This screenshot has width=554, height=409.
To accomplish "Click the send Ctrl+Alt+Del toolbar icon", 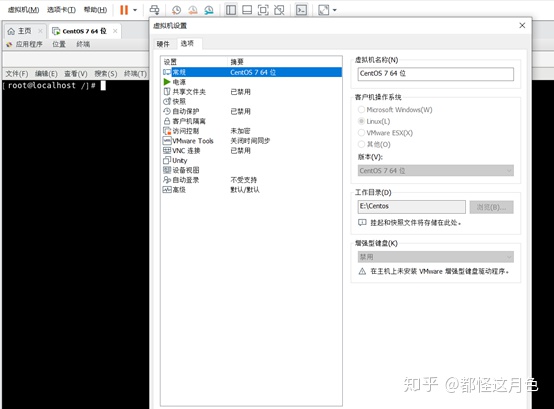I will pyautogui.click(x=154, y=10).
